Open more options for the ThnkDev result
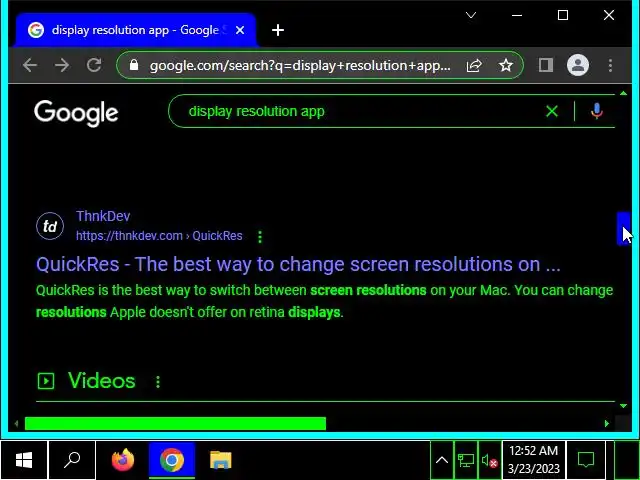The image size is (640, 480). pos(260,237)
